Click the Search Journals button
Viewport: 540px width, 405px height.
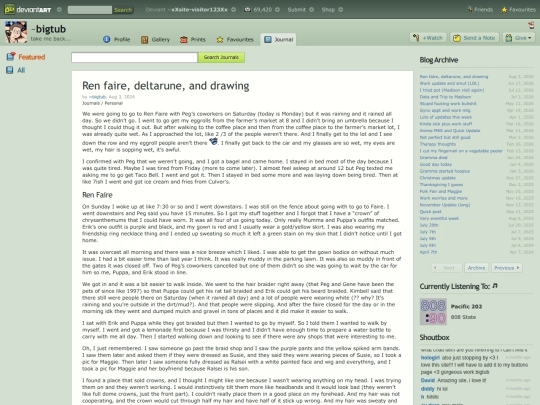[221, 58]
